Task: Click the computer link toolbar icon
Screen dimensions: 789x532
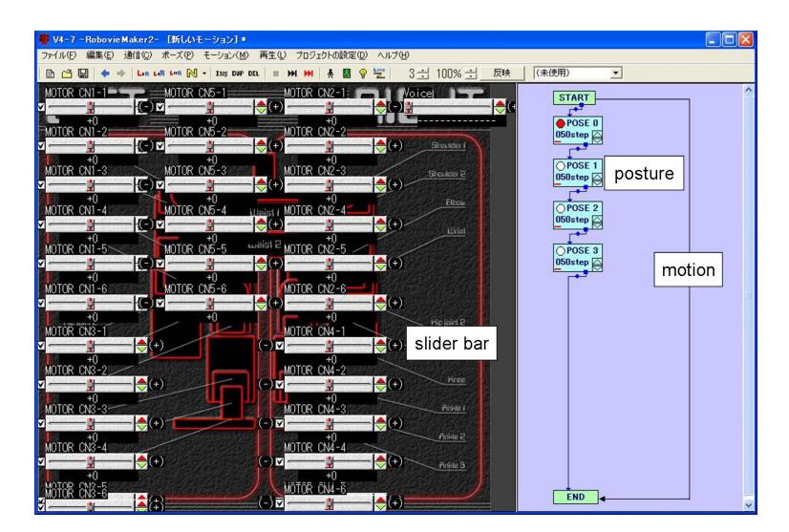Action: point(379,74)
